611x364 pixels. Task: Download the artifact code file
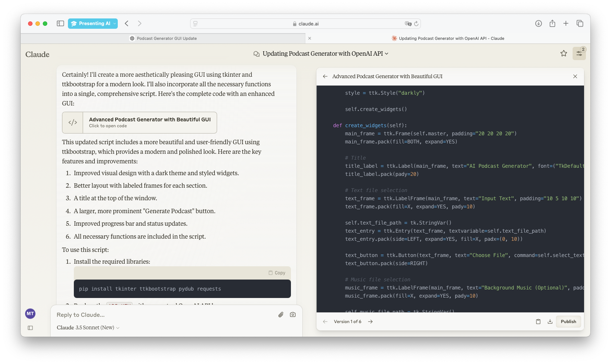[550, 322]
